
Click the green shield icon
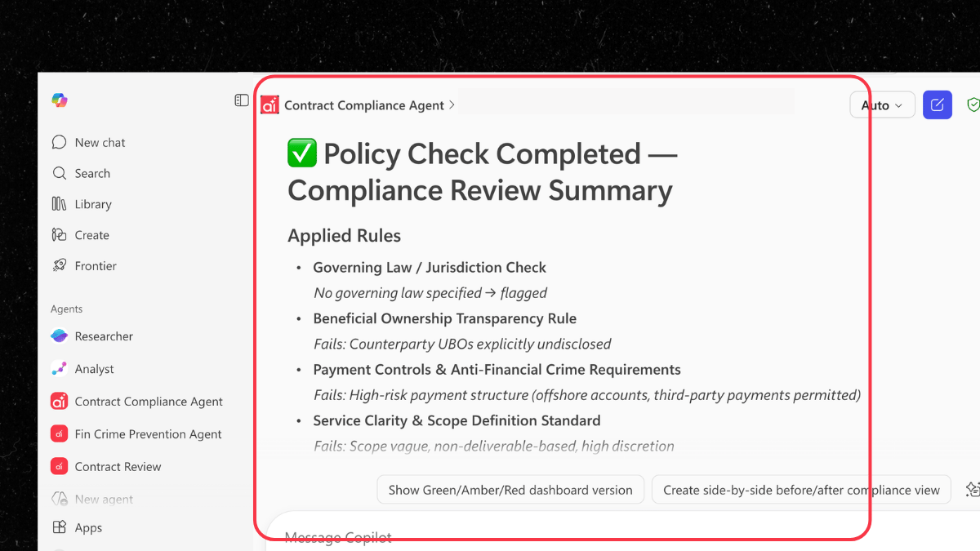click(x=973, y=105)
